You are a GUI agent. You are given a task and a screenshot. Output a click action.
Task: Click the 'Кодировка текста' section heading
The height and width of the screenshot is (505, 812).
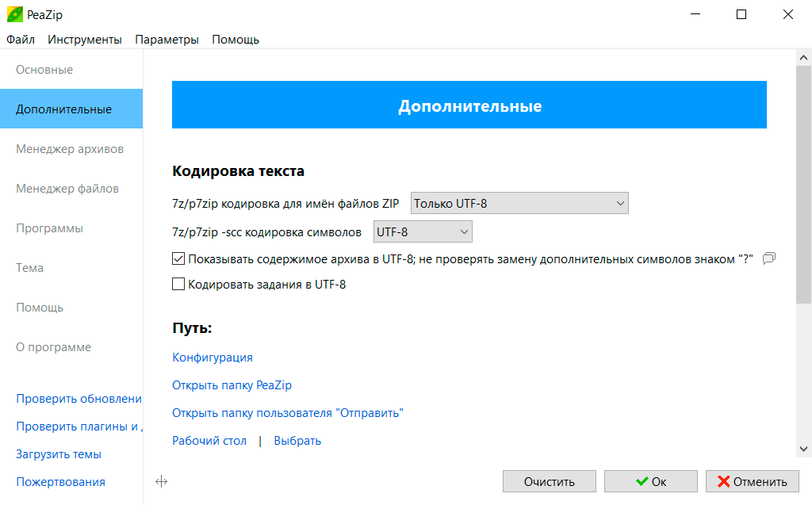tap(238, 171)
